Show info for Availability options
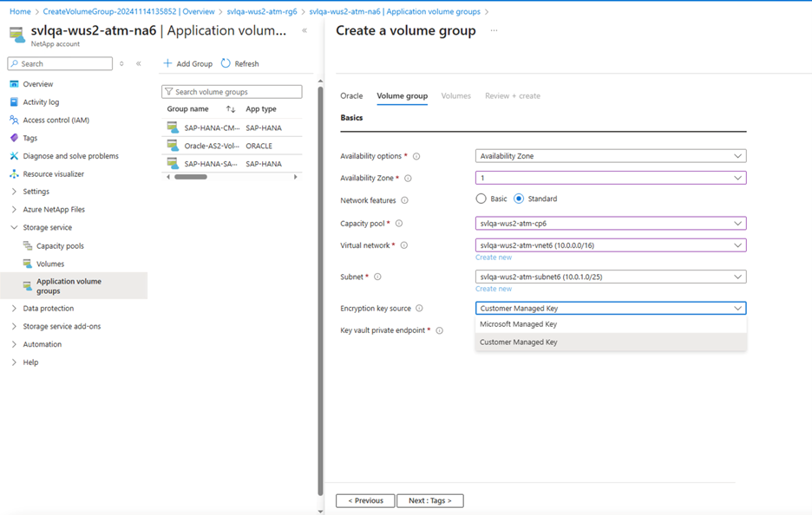The image size is (812, 515). [416, 156]
